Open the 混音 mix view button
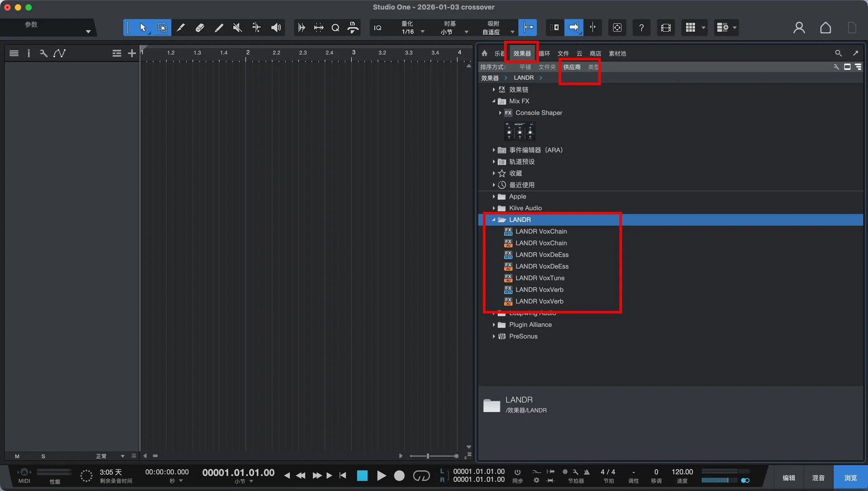868x491 pixels. coord(818,478)
